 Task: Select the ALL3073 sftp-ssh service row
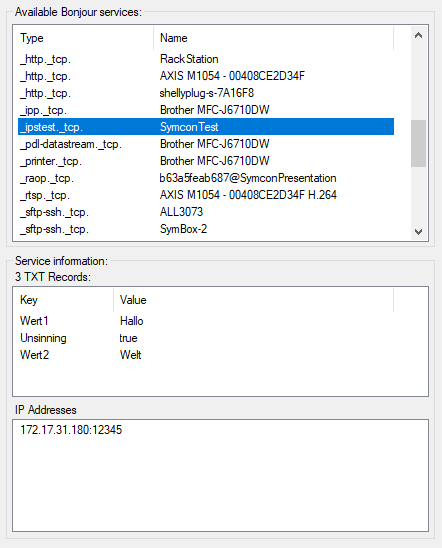[206, 212]
